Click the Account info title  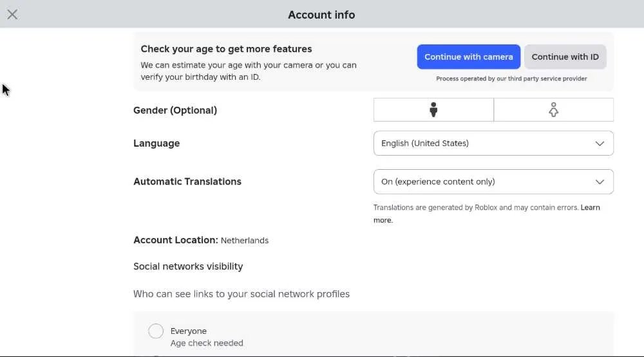click(x=321, y=15)
